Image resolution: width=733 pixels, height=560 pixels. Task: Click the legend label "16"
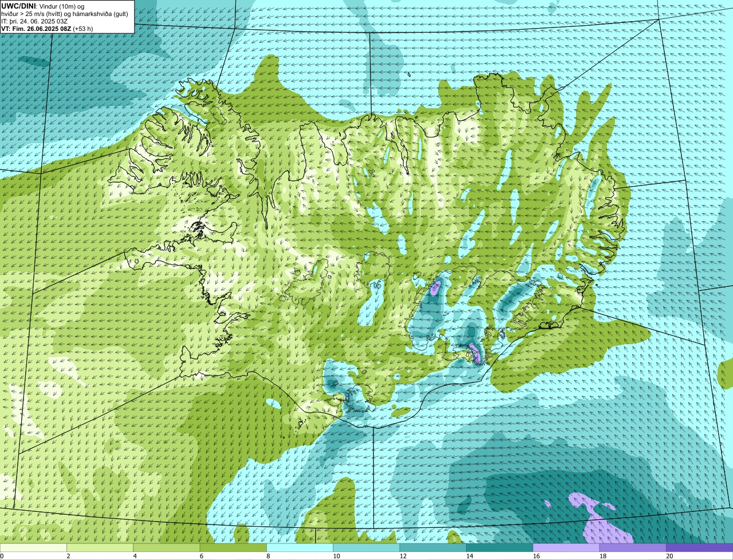tap(536, 556)
